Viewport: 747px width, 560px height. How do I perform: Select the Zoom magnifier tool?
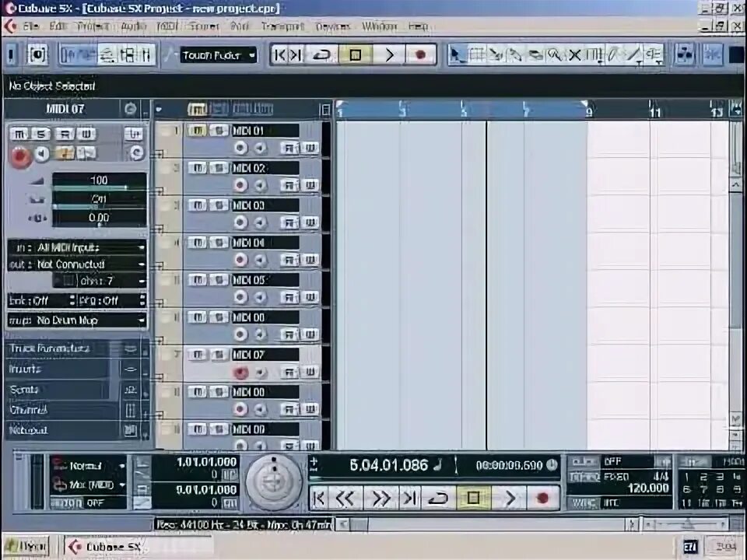pos(555,55)
